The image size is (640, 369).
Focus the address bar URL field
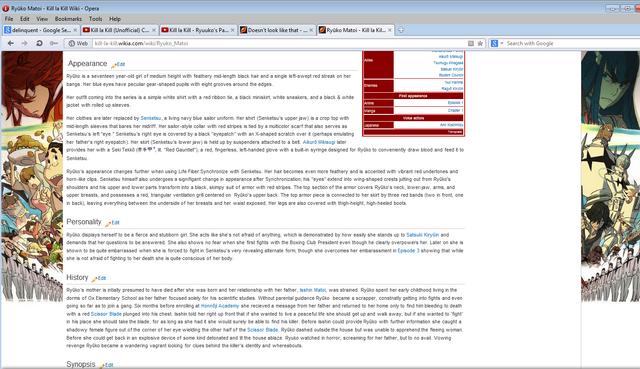pos(280,43)
